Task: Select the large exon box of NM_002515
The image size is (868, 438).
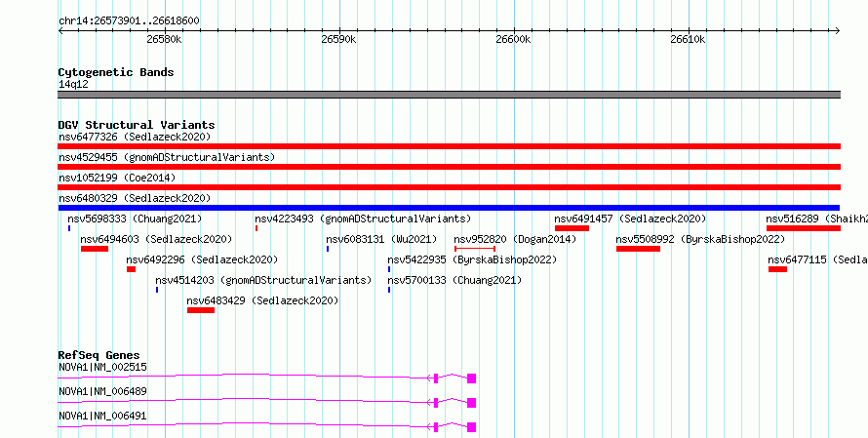Action: click(x=472, y=378)
